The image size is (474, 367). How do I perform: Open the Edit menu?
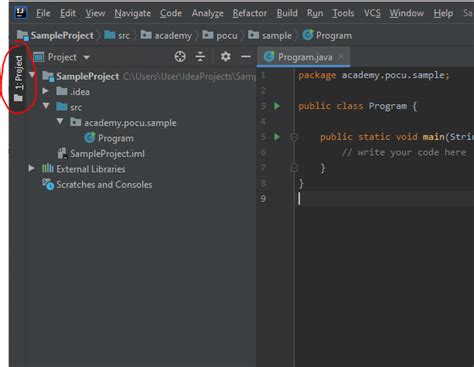[x=68, y=13]
